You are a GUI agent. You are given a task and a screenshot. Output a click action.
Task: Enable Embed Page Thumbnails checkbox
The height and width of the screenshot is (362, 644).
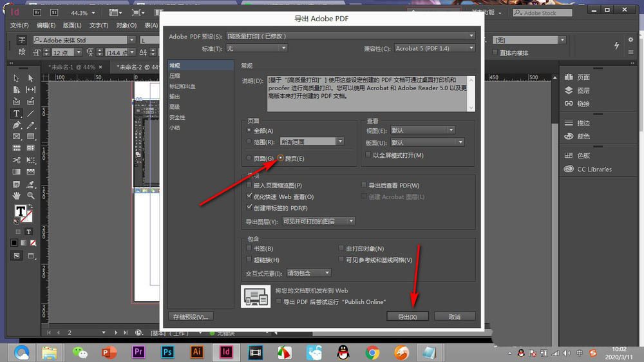click(x=249, y=185)
